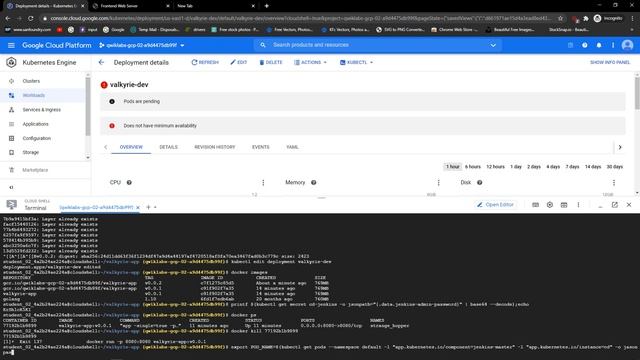Open the Cloud Shell new-tab dropdown arrow
This screenshot has width=640, height=360.
pos(155,207)
